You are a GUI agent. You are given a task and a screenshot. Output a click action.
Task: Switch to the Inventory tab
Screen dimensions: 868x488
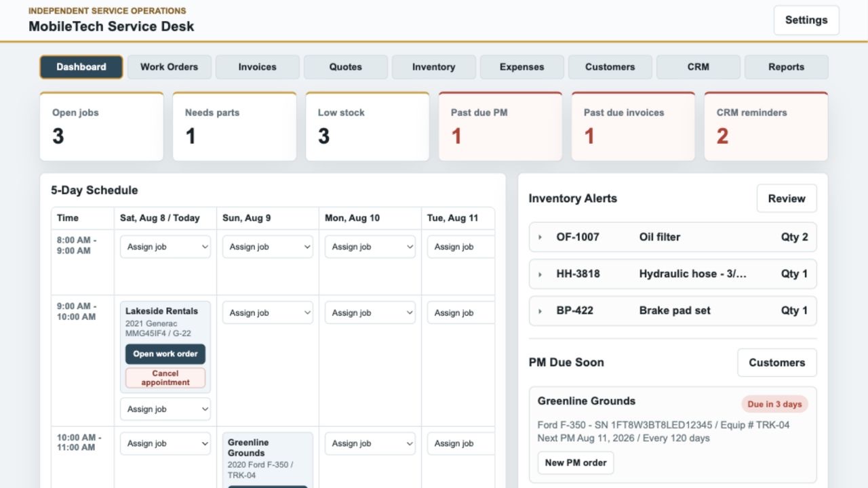pyautogui.click(x=434, y=67)
